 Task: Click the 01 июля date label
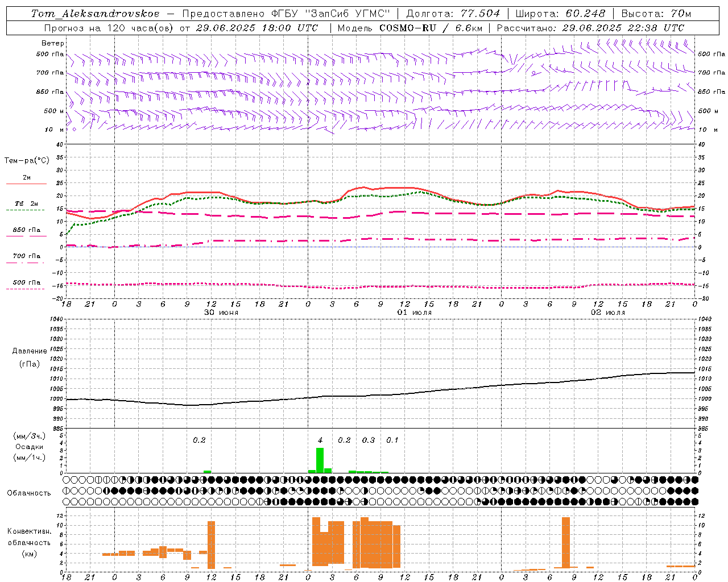pos(415,313)
